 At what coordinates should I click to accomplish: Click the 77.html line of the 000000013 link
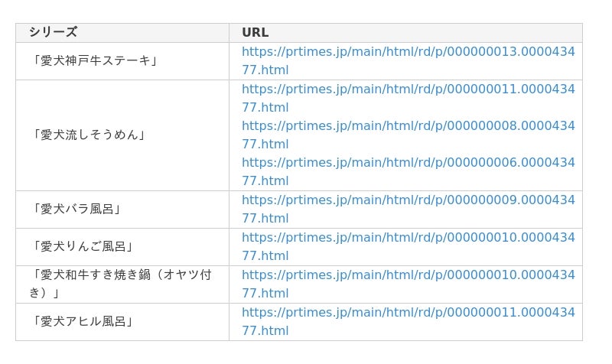[265, 70]
